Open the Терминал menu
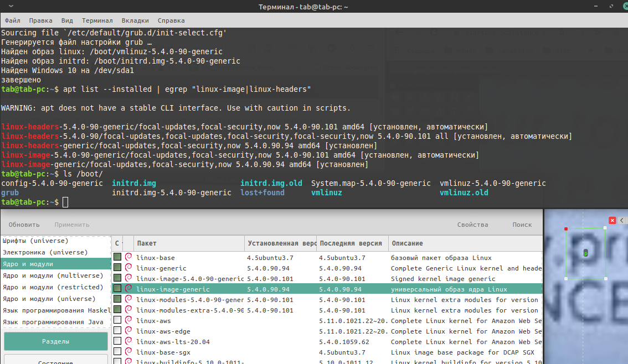 click(97, 20)
